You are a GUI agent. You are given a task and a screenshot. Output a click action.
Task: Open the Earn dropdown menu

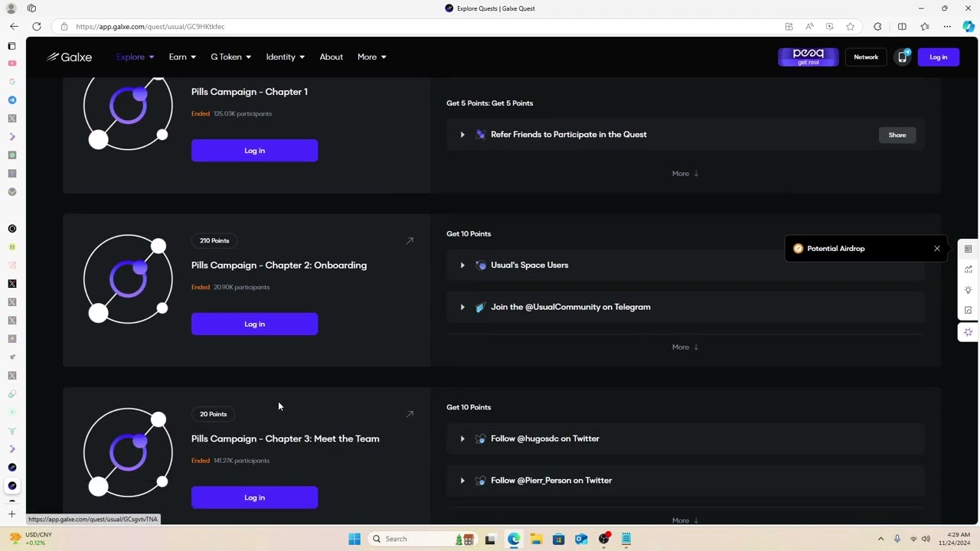(182, 57)
